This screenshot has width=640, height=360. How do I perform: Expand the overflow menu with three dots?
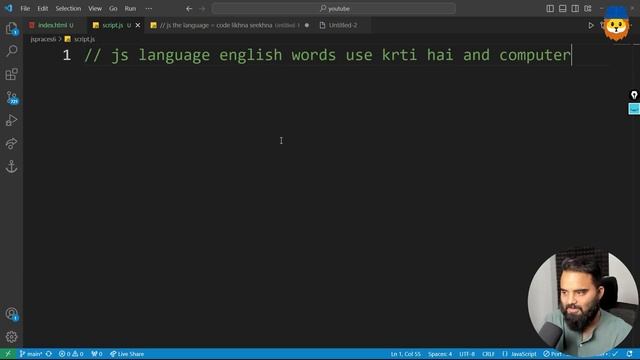coord(149,9)
